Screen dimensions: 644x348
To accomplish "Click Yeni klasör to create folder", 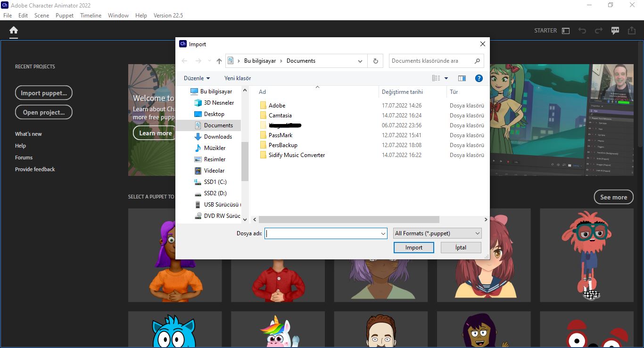I will pos(238,78).
